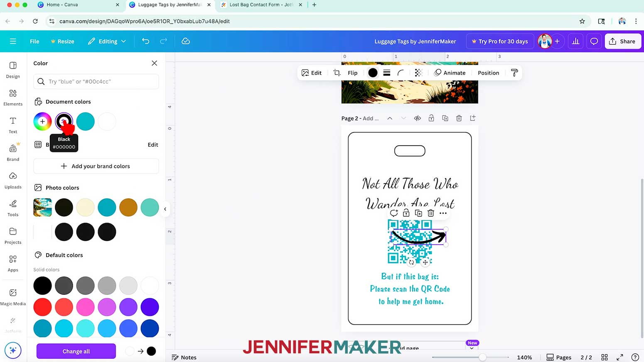Viewport: 644px width, 362px height.
Task: Toggle lock on the selected element
Action: (x=406, y=213)
